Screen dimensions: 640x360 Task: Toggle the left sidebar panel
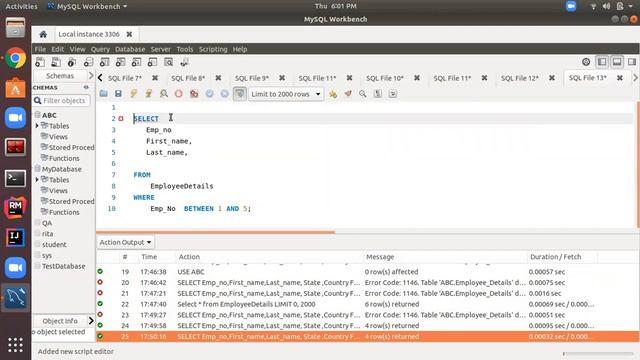(602, 62)
